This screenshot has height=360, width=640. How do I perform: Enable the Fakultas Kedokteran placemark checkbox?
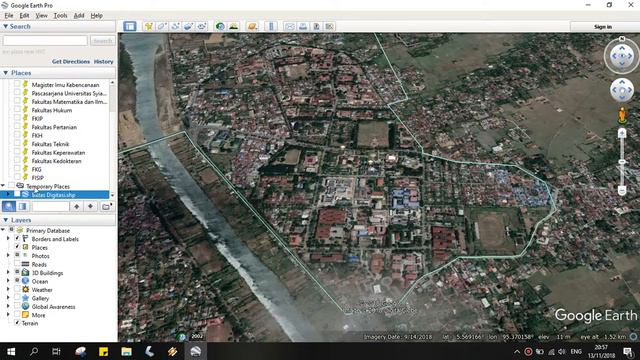tap(17, 160)
